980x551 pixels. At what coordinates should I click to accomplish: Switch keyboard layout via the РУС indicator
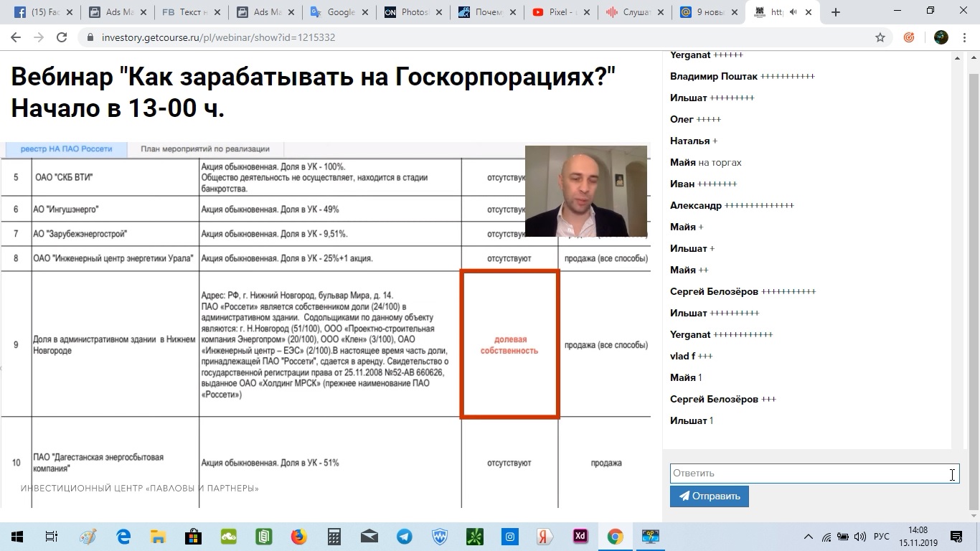pyautogui.click(x=882, y=537)
